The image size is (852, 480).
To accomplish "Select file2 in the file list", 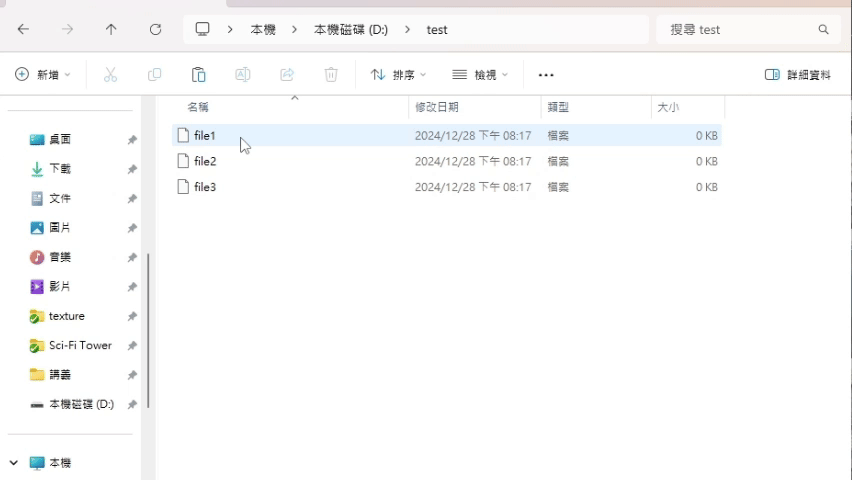I will pos(205,161).
